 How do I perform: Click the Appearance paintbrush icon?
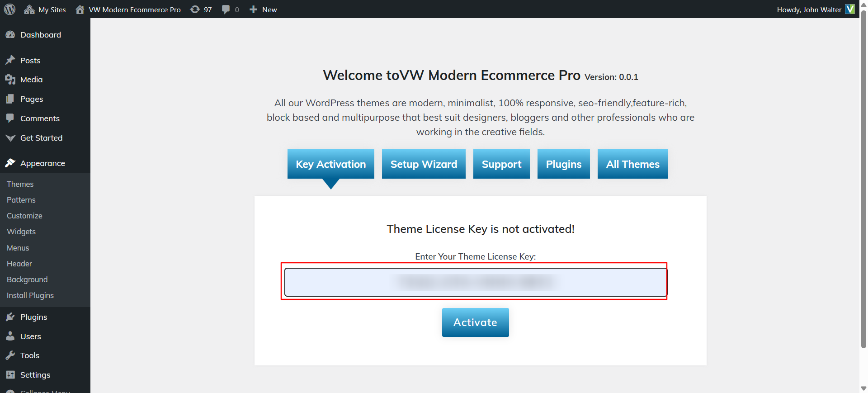click(10, 163)
